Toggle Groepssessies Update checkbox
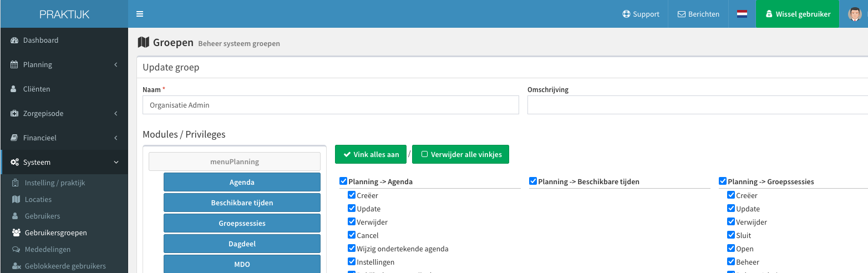 pos(731,209)
